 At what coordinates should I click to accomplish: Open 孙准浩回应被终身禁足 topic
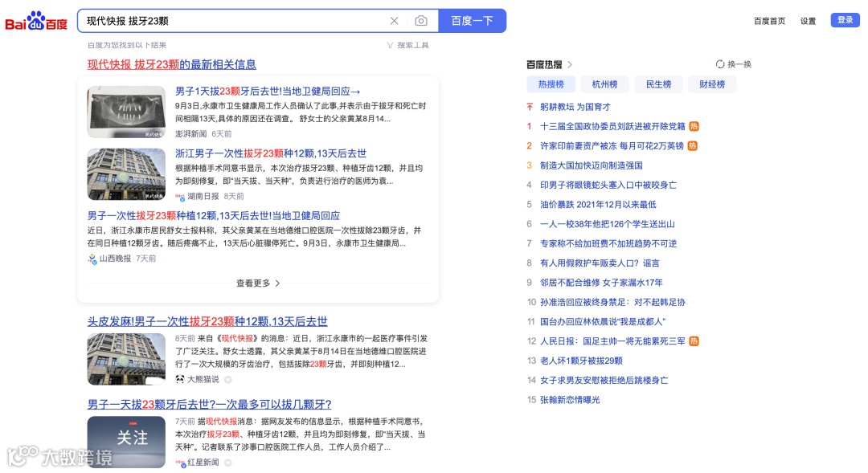click(612, 302)
